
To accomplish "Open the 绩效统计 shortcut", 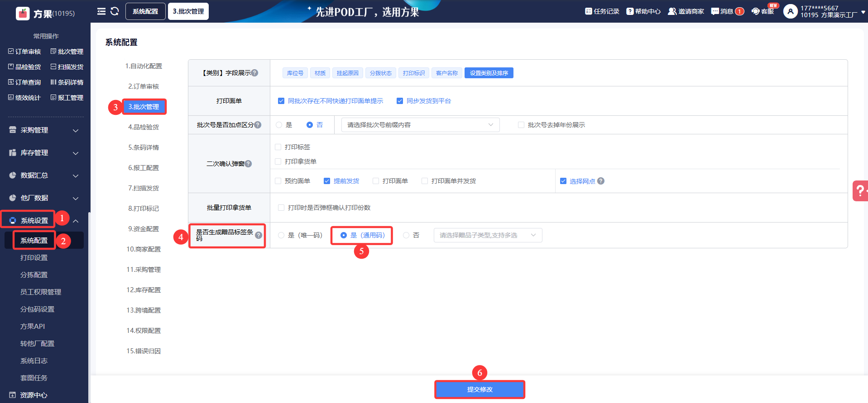I will [24, 98].
